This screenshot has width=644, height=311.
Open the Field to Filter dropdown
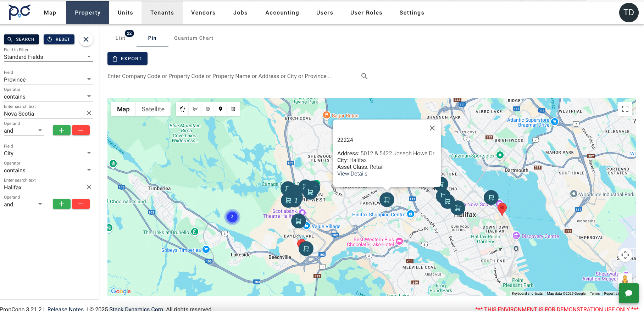point(48,57)
